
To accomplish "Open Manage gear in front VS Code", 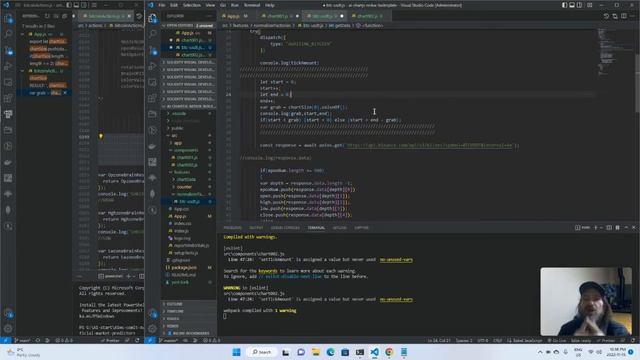I will (x=152, y=329).
